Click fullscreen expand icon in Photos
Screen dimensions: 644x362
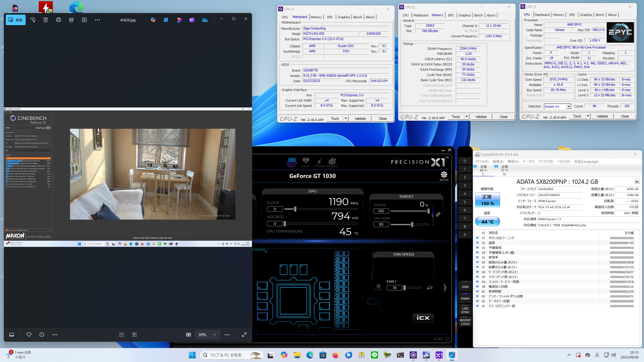[x=244, y=335]
